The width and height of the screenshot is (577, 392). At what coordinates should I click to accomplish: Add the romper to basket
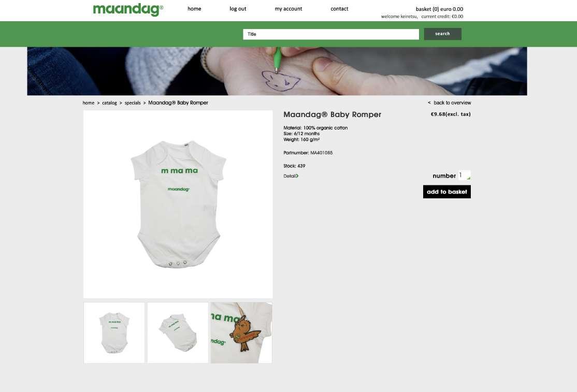(446, 192)
